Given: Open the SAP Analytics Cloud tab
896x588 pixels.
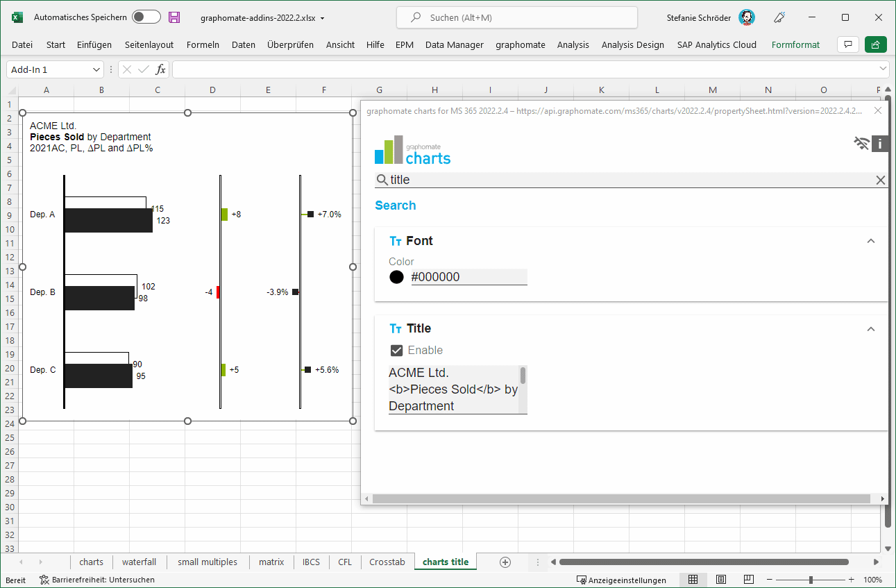Looking at the screenshot, I should tap(717, 44).
